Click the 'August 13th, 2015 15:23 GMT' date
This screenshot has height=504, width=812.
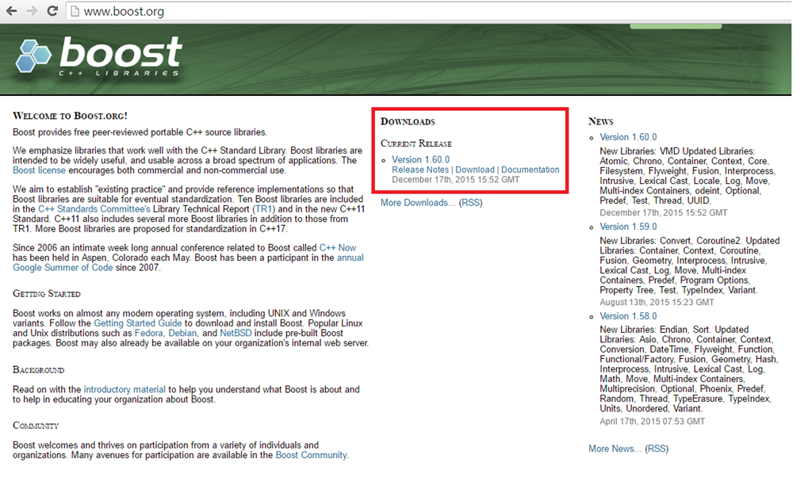(x=657, y=302)
